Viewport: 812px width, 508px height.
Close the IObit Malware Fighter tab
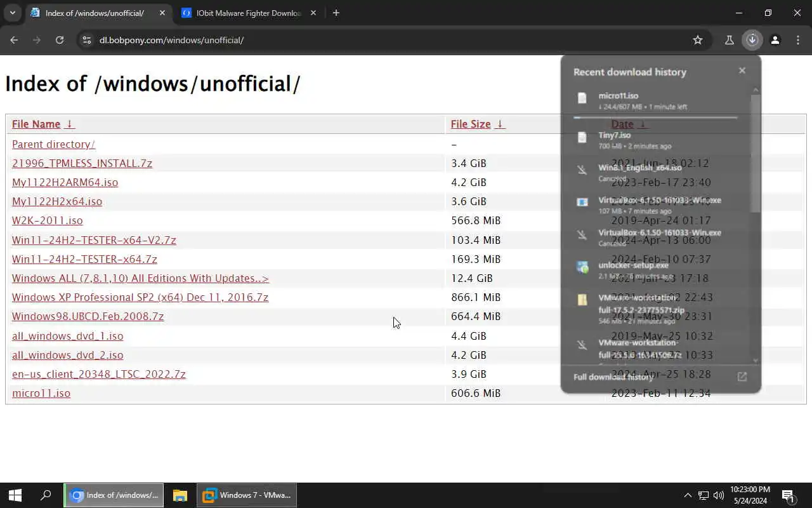pyautogui.click(x=313, y=13)
